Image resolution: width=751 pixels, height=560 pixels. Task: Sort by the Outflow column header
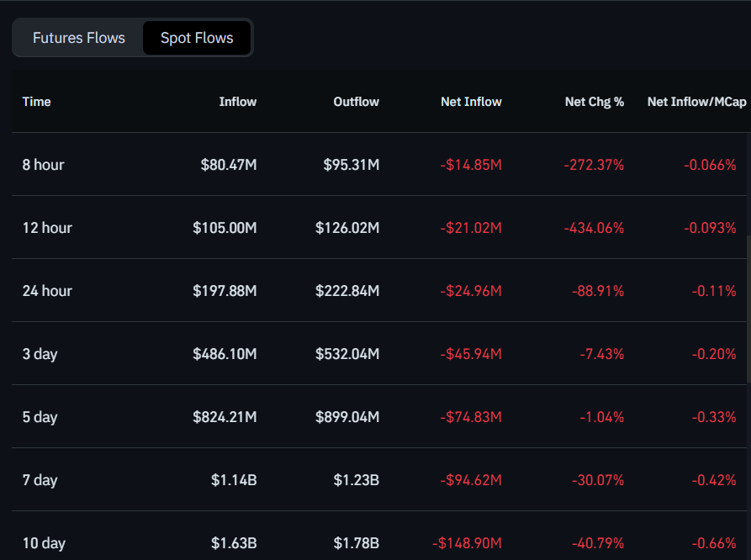click(x=356, y=102)
